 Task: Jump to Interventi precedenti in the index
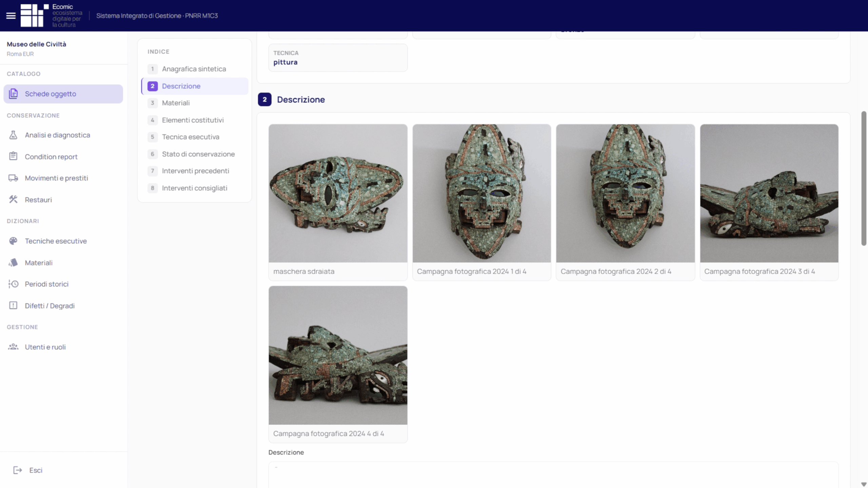point(195,171)
